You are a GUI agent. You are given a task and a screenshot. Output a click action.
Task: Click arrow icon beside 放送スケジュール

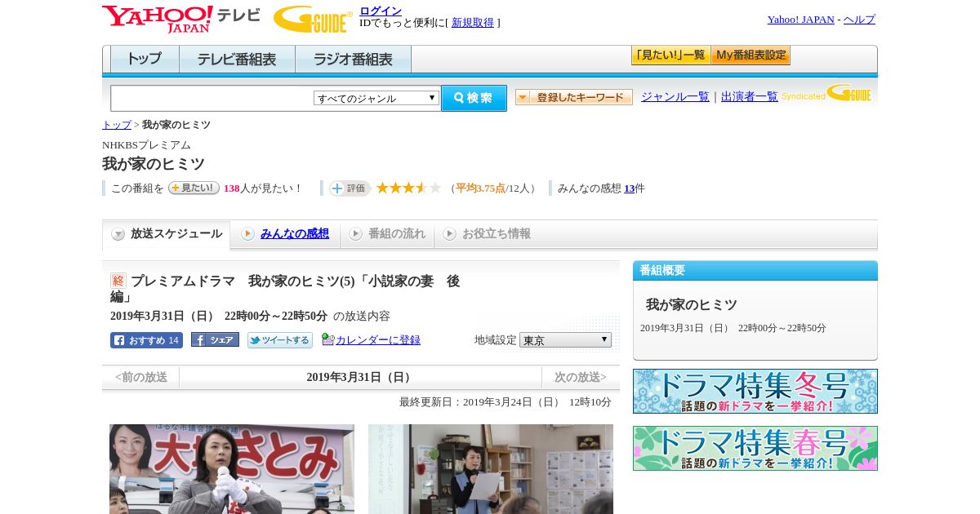(118, 234)
